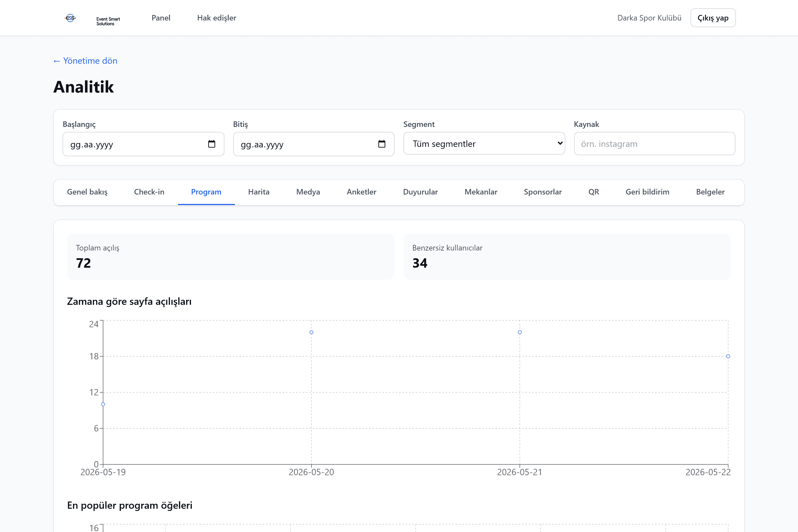Screen dimensions: 798x532
Task: Focus the Kaynak input field
Action: 654,144
